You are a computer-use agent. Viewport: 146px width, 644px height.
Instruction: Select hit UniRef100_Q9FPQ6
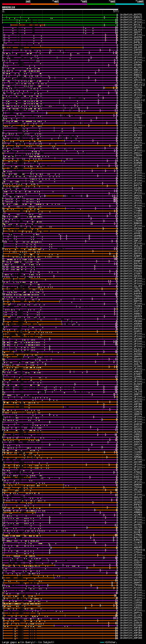click(x=131, y=299)
